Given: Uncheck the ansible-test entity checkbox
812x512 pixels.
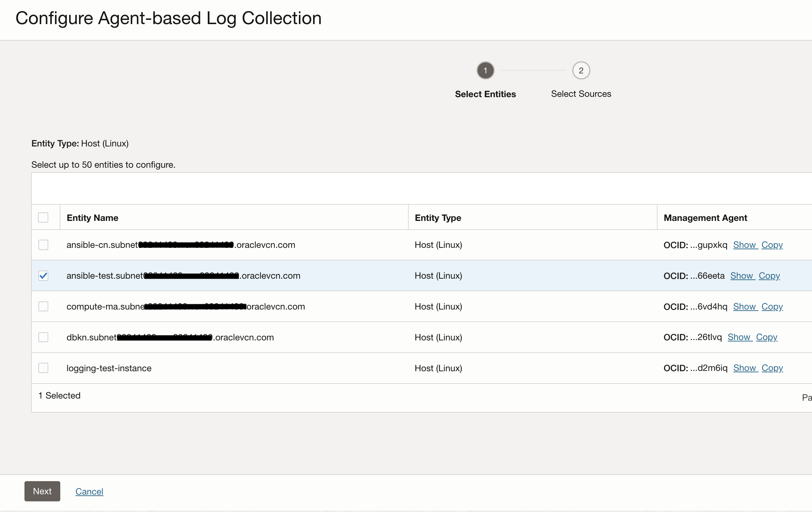Looking at the screenshot, I should pyautogui.click(x=43, y=276).
